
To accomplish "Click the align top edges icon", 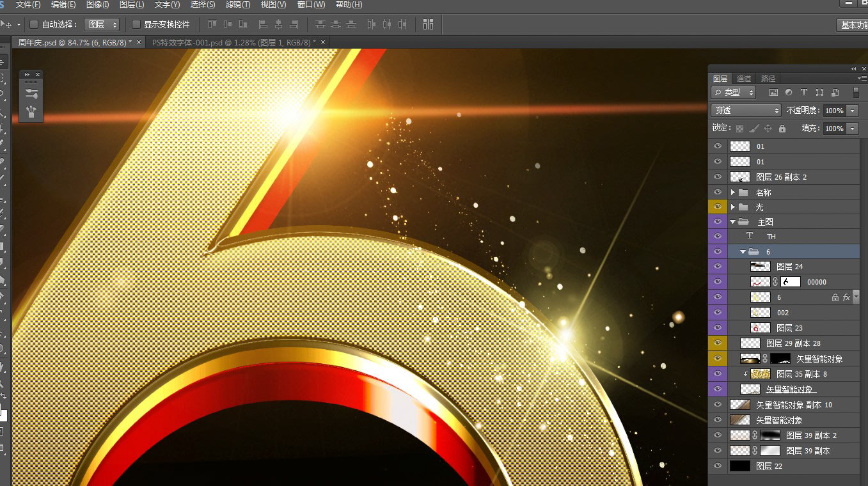I will pos(212,24).
